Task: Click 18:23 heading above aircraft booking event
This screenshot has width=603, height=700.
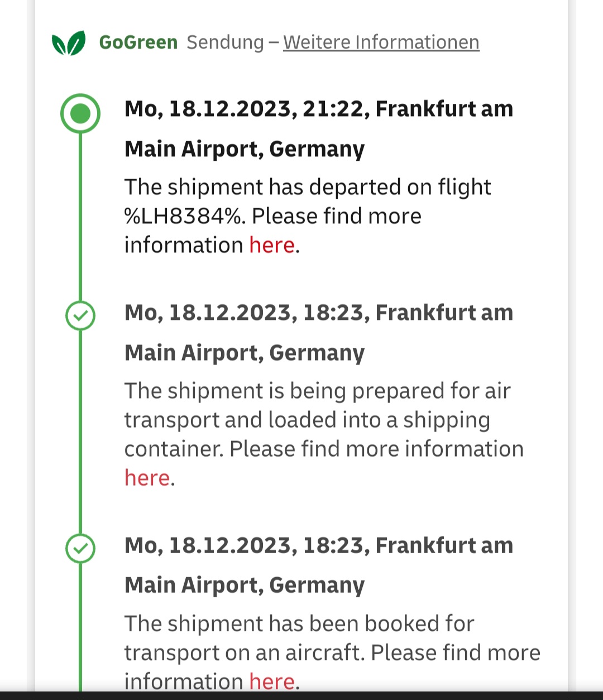Action: point(318,545)
